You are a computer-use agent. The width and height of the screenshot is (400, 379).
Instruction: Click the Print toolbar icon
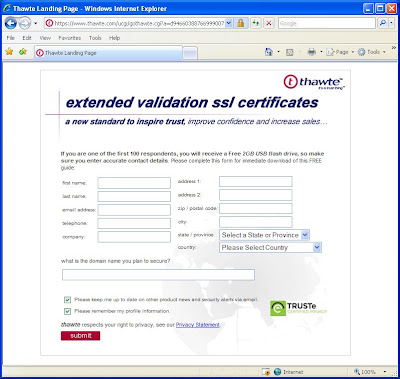pos(312,52)
